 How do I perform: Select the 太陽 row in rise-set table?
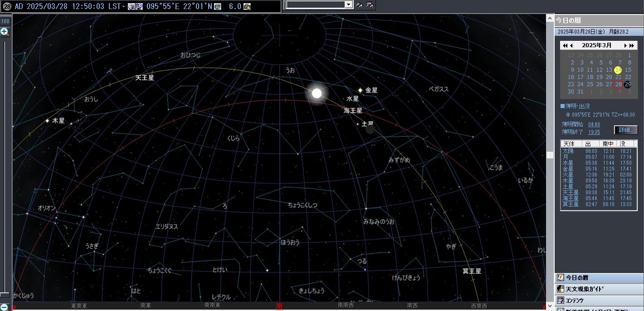[x=599, y=151]
